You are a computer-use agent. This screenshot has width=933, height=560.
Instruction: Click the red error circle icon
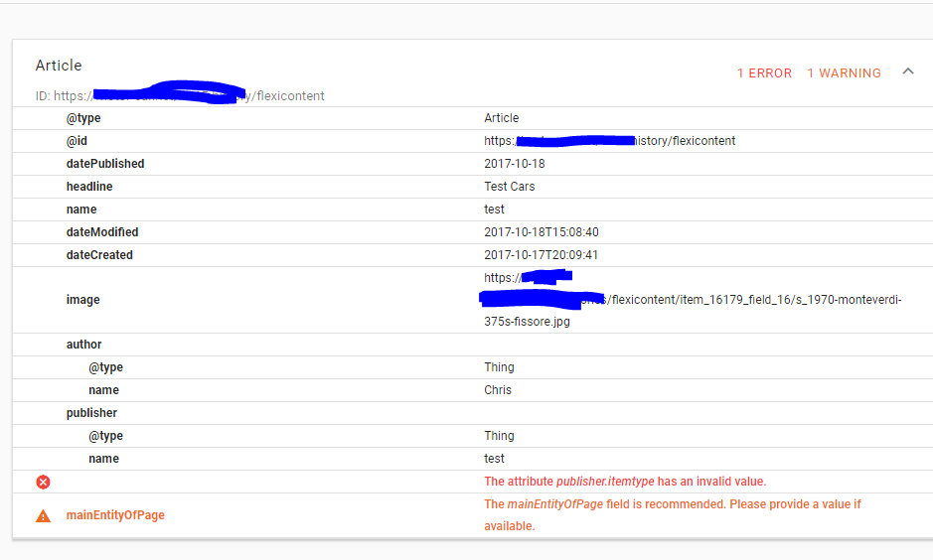pyautogui.click(x=43, y=483)
